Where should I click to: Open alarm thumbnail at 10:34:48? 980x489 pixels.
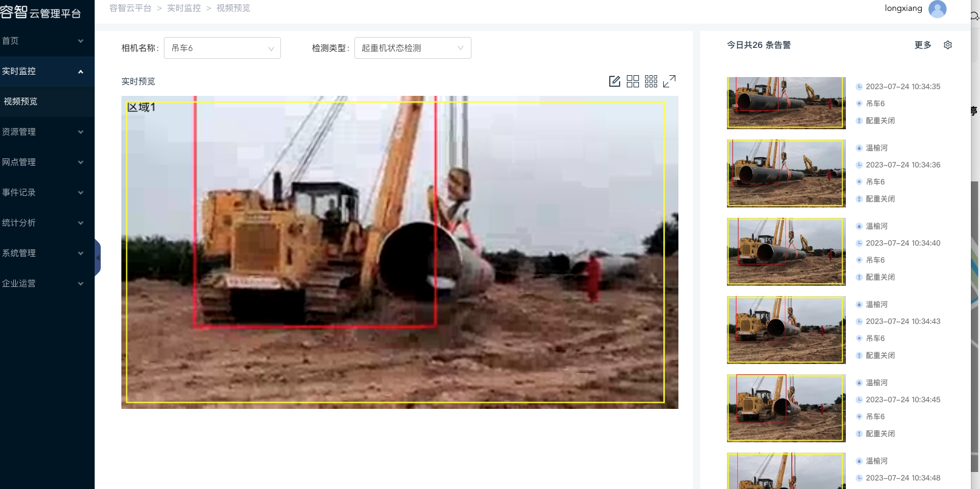[786, 471]
